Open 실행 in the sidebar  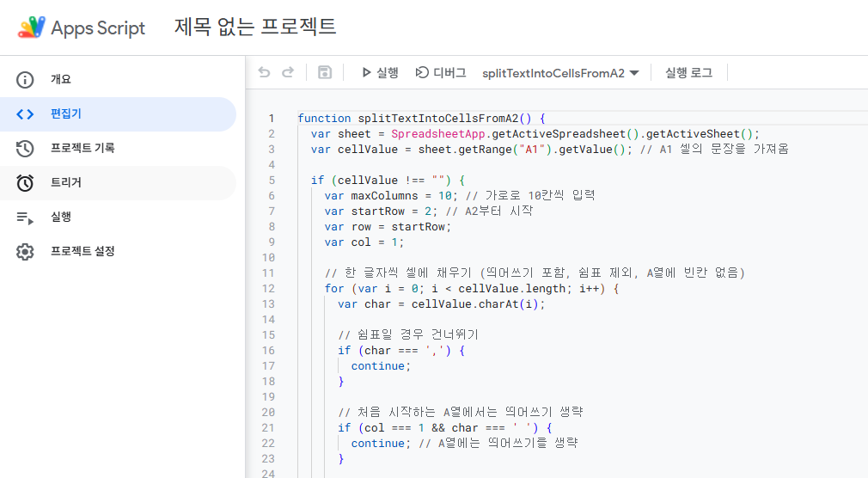[118, 218]
